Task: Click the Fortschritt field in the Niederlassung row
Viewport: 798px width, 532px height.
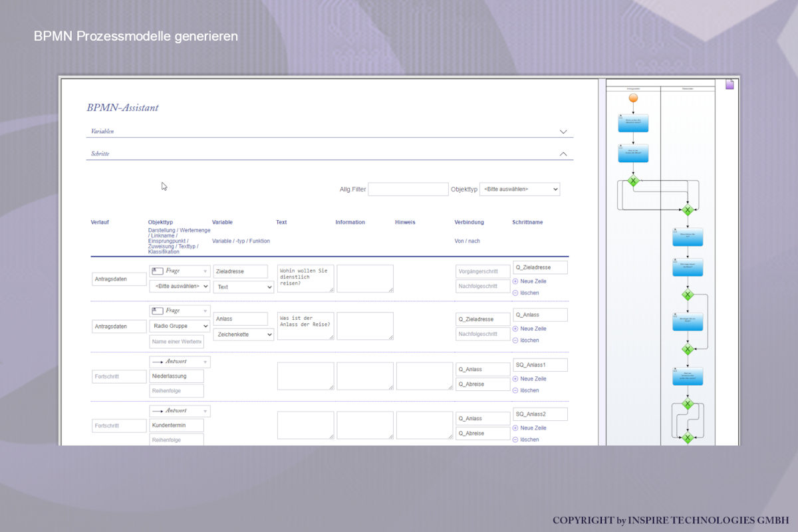Action: click(119, 376)
